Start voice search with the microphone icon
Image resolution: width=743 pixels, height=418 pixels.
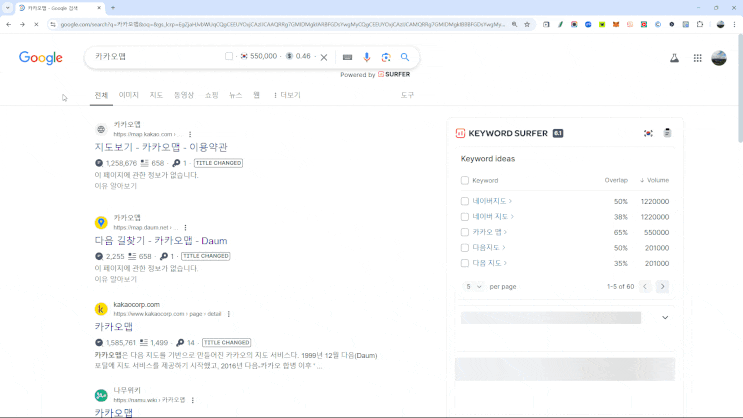coord(367,57)
